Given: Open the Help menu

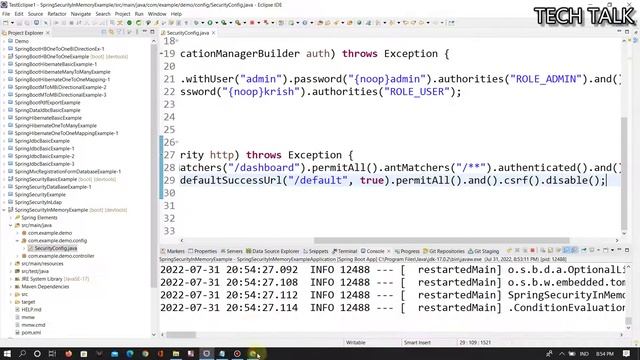Looking at the screenshot, I should point(176,14).
